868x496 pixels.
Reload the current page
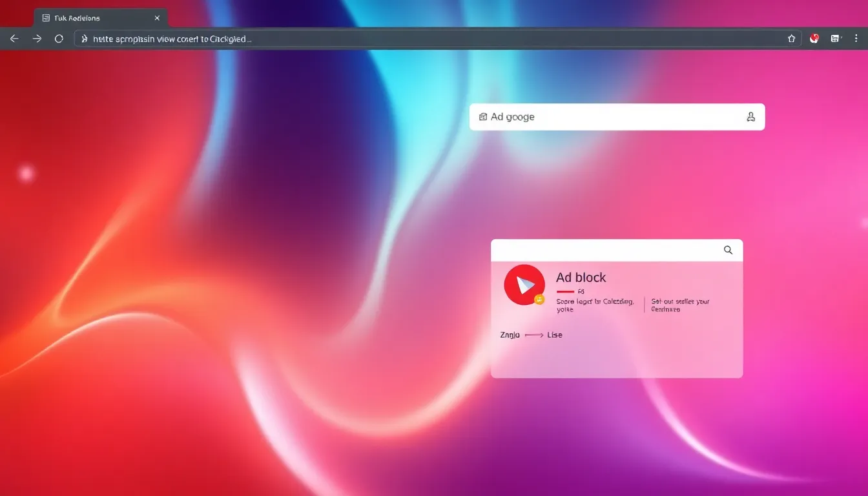point(59,39)
